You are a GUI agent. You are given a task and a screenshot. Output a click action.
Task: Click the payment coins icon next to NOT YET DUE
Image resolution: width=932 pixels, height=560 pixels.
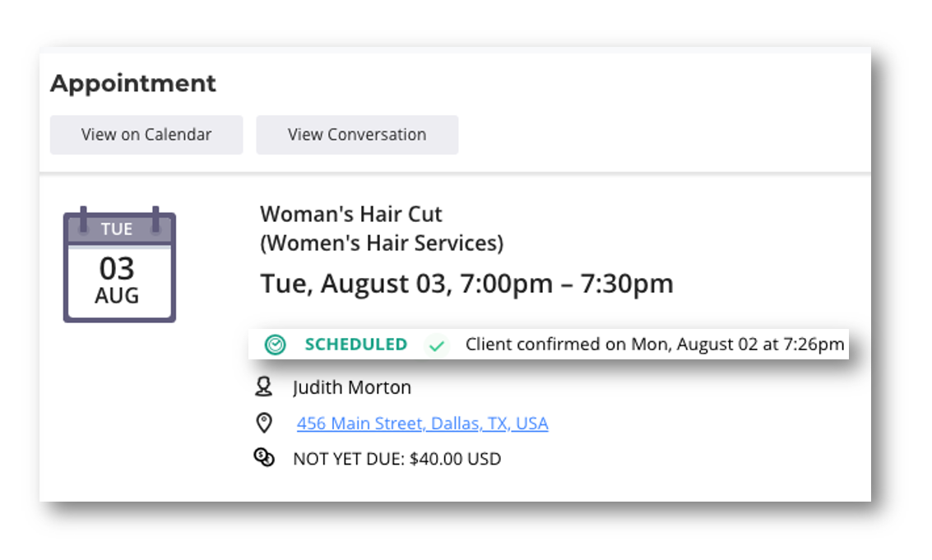[x=264, y=457]
